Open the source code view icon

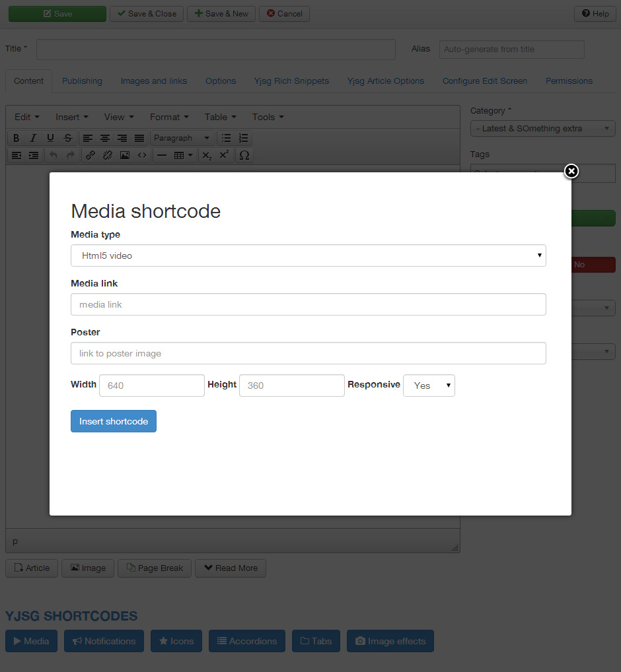(142, 155)
